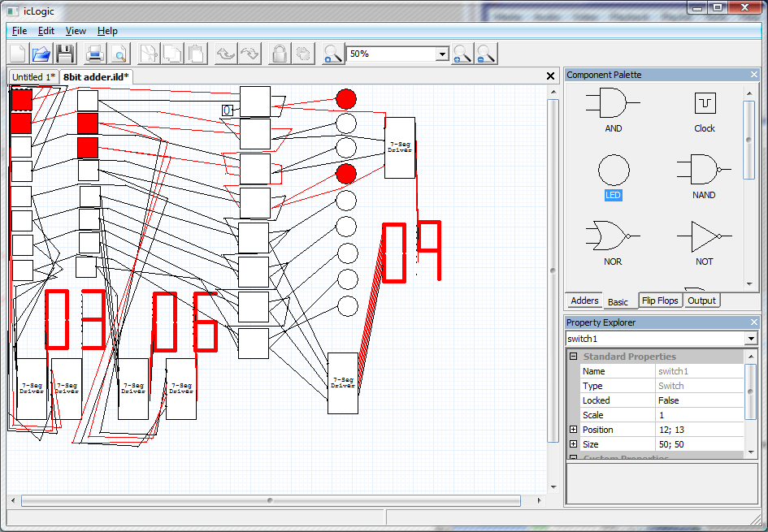Switch to the Flip Flops palette tab
This screenshot has width=768, height=532.
tap(659, 301)
